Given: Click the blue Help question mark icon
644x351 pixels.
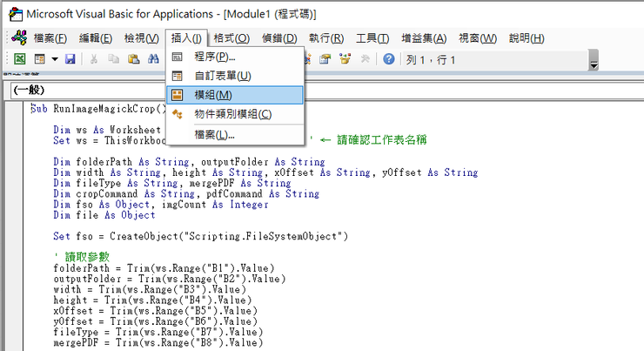Looking at the screenshot, I should pyautogui.click(x=388, y=59).
